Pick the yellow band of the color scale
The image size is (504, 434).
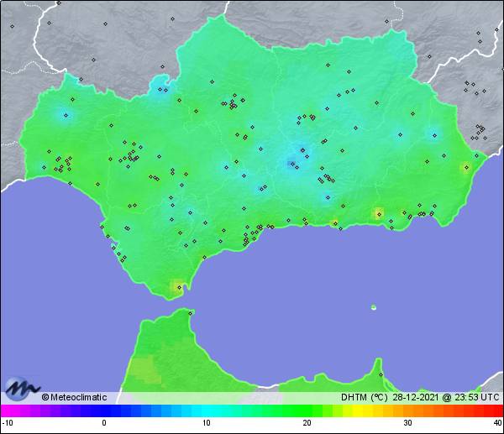point(359,410)
